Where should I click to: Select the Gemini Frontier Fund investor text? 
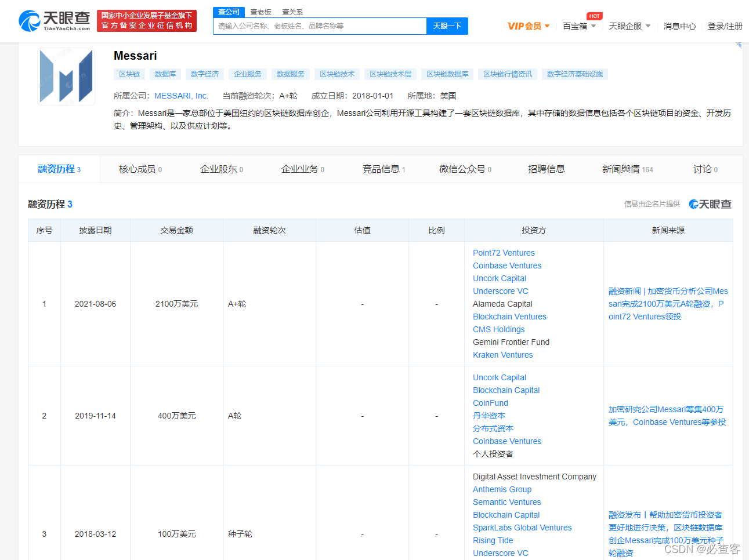click(x=511, y=342)
